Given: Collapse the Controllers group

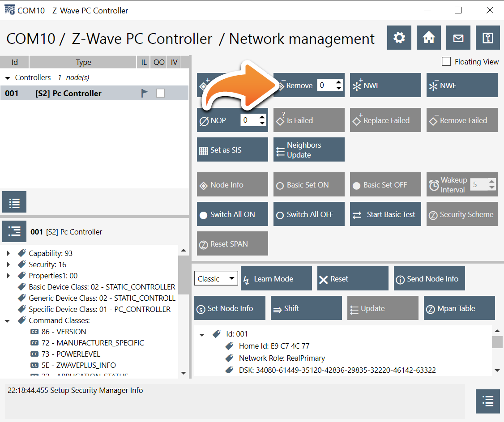Looking at the screenshot, I should coord(8,78).
